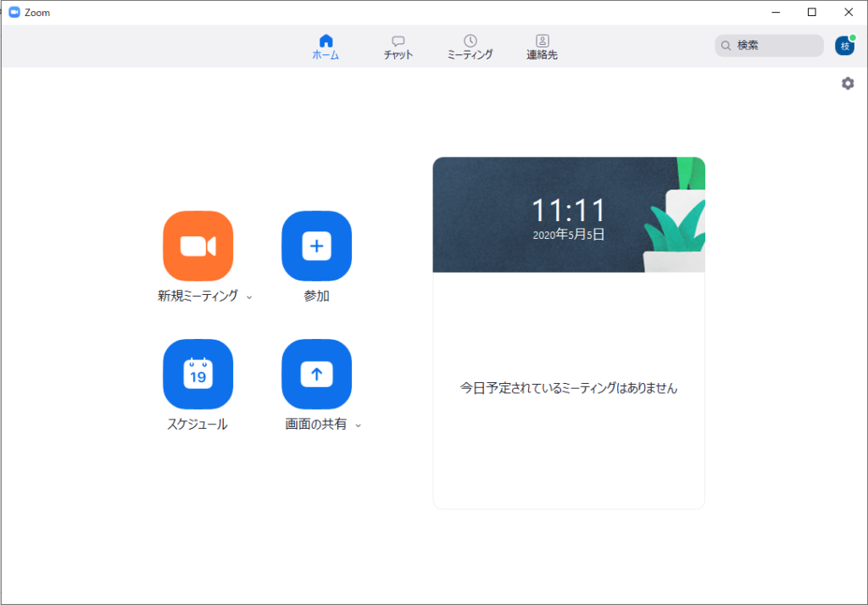Screen dimensions: 868x605
Task: Start a new meeting with the orange camera icon
Action: pos(198,246)
